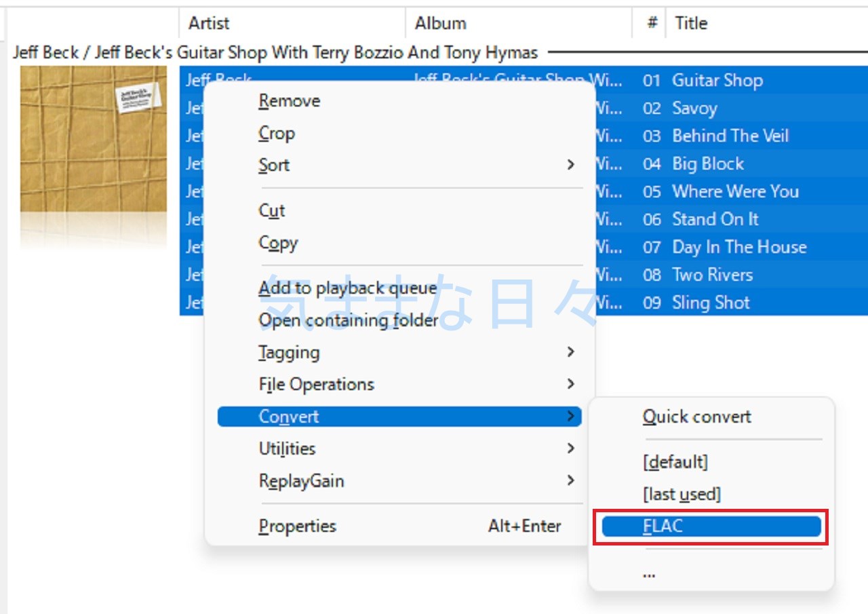Click the '...' entry in Convert submenu
Viewport: 868px width, 614px height.
pyautogui.click(x=711, y=573)
